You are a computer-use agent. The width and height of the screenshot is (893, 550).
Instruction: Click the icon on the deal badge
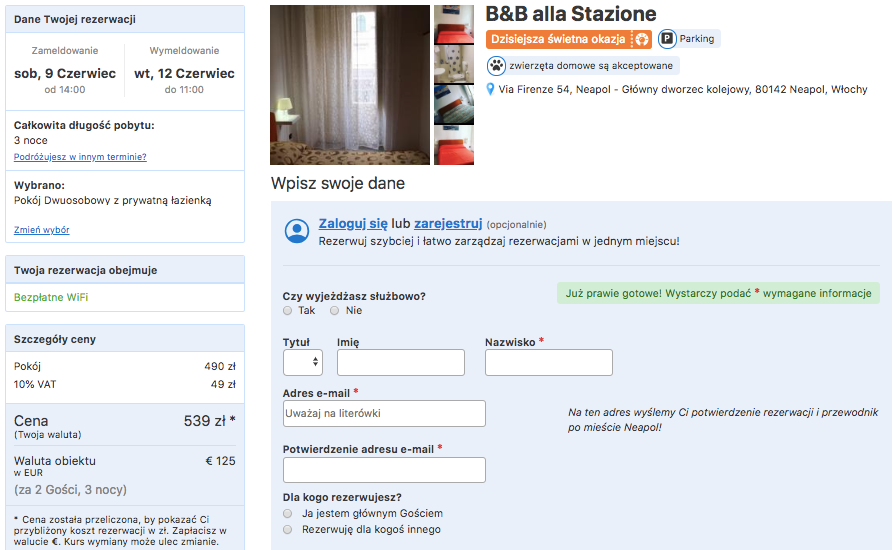[642, 39]
